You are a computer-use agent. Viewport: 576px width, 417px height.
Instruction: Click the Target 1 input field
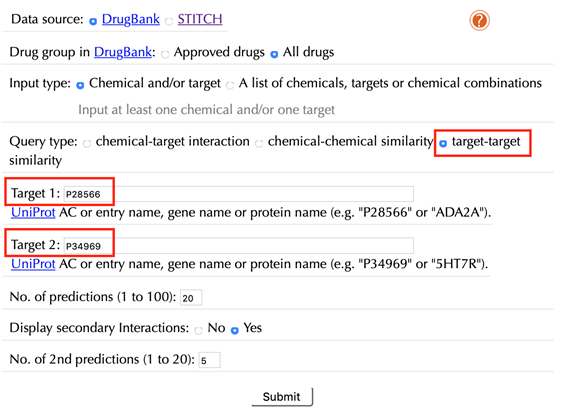[239, 194]
